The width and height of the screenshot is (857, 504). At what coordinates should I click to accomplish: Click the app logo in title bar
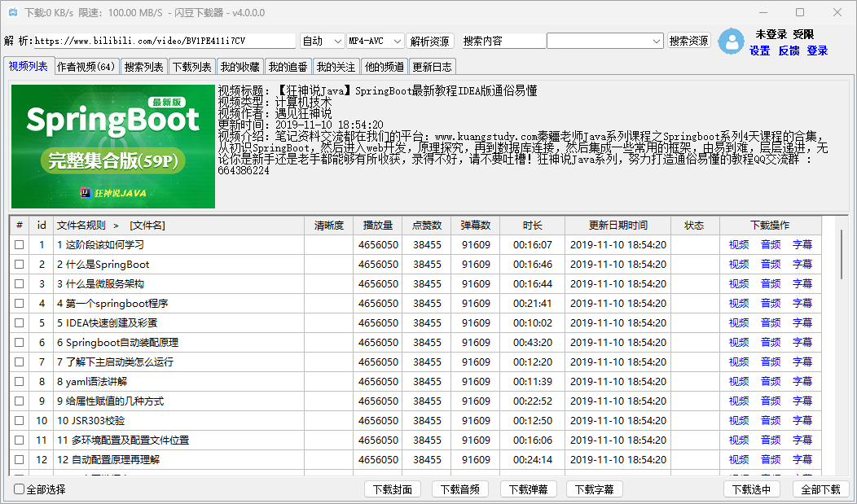tap(13, 12)
